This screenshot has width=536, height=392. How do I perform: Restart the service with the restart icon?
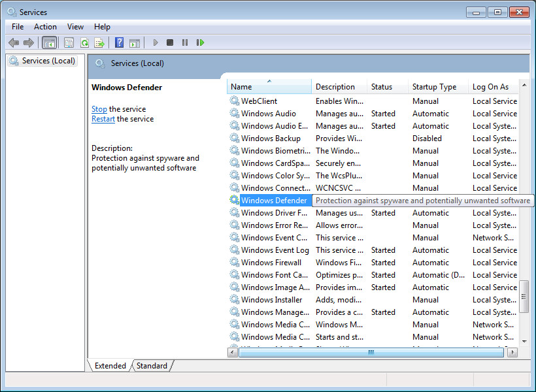[200, 42]
